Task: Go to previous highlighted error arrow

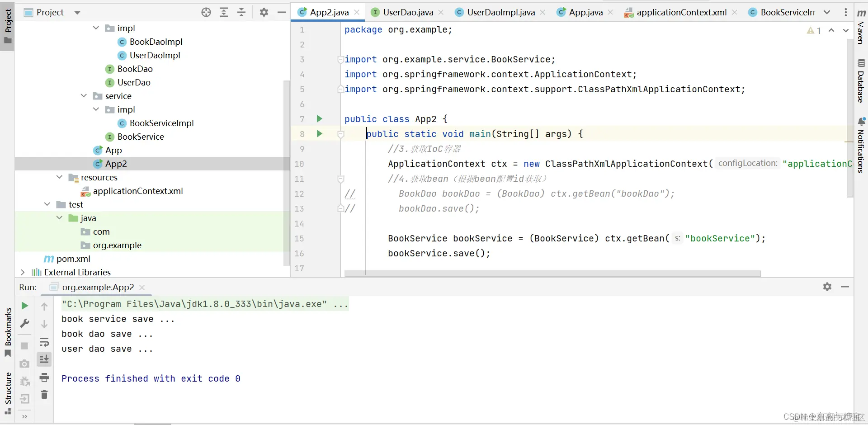Action: [831, 30]
